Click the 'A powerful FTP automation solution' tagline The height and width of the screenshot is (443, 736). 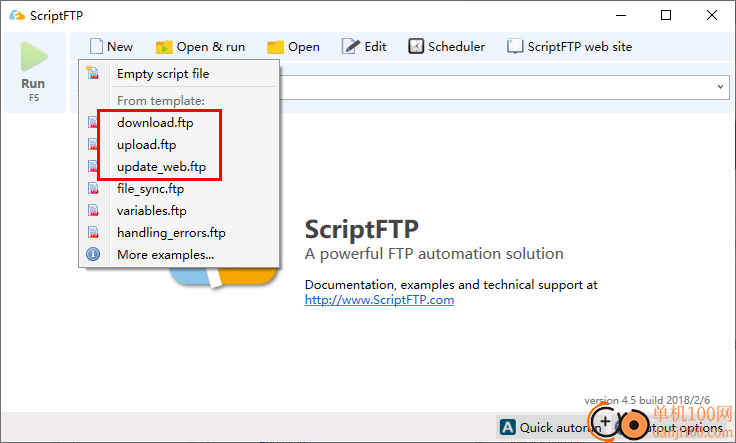tap(434, 254)
